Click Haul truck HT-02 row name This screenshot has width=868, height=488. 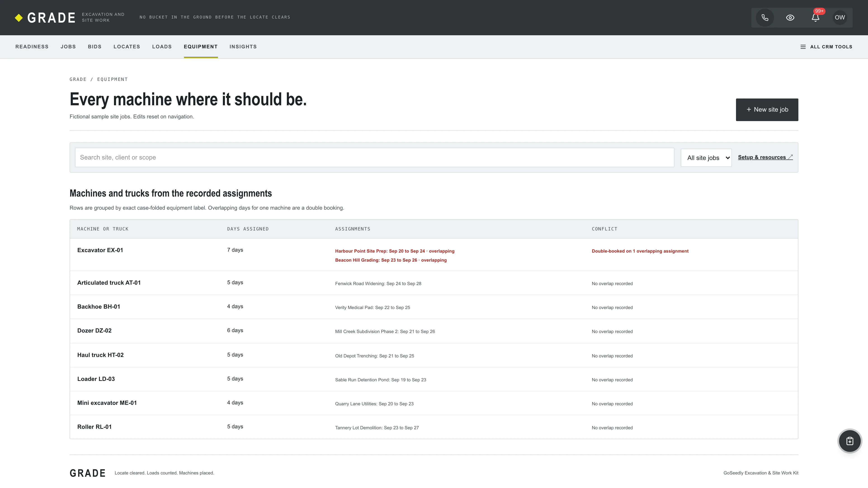tap(100, 355)
